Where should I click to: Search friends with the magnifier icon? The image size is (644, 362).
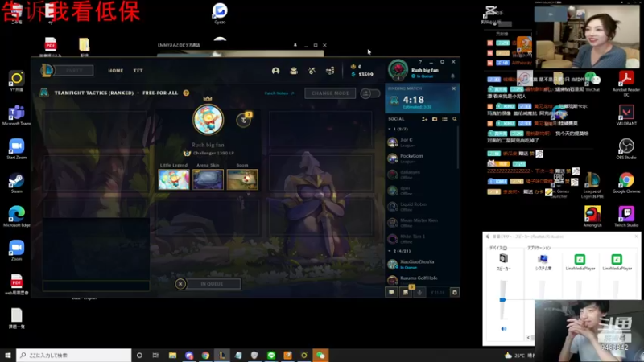[x=455, y=119]
